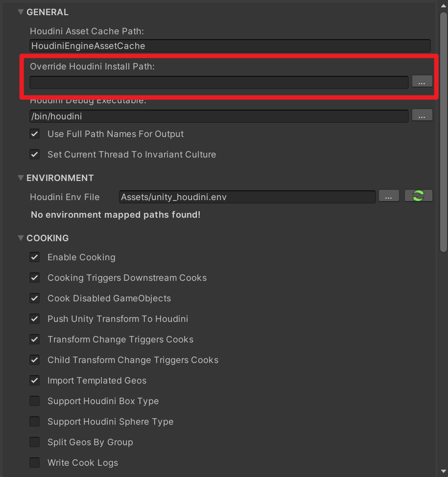
Task: Enable Split Geos By Group
Action: (34, 442)
